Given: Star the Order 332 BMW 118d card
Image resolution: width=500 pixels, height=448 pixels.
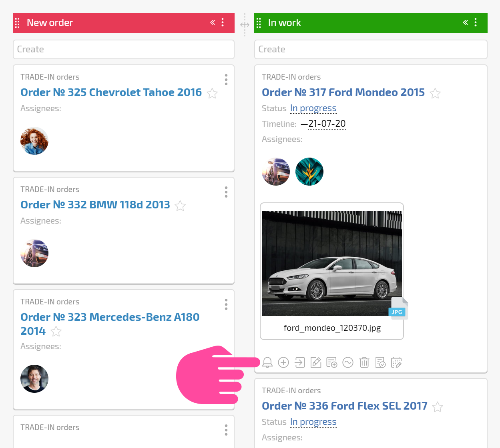Looking at the screenshot, I should 180,206.
